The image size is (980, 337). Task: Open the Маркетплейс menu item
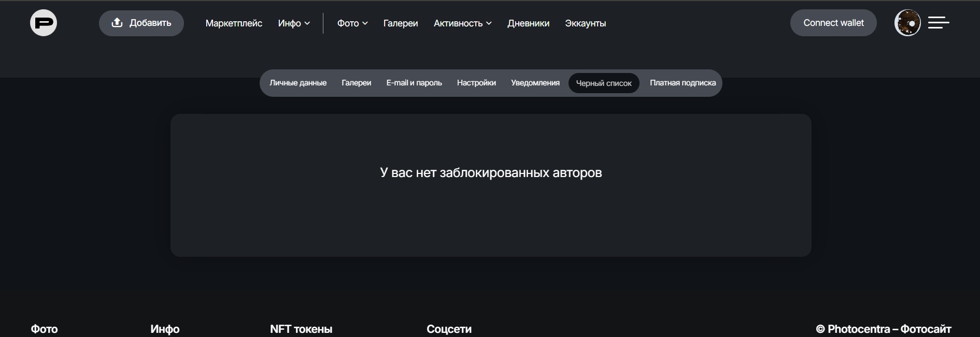pos(234,23)
